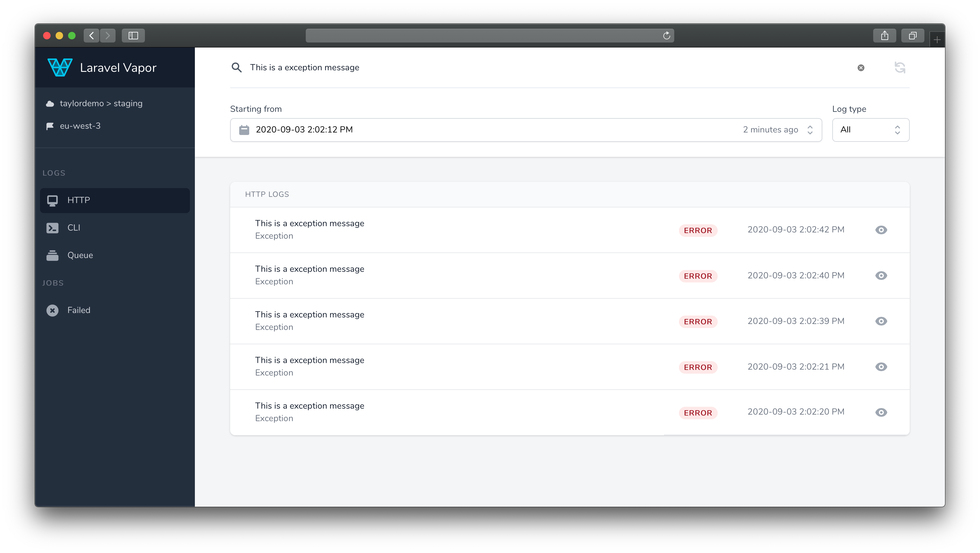Screen dimensions: 980x553
Task: Click timestamp 2020-09-03 2:02:20 PM
Action: click(x=795, y=412)
